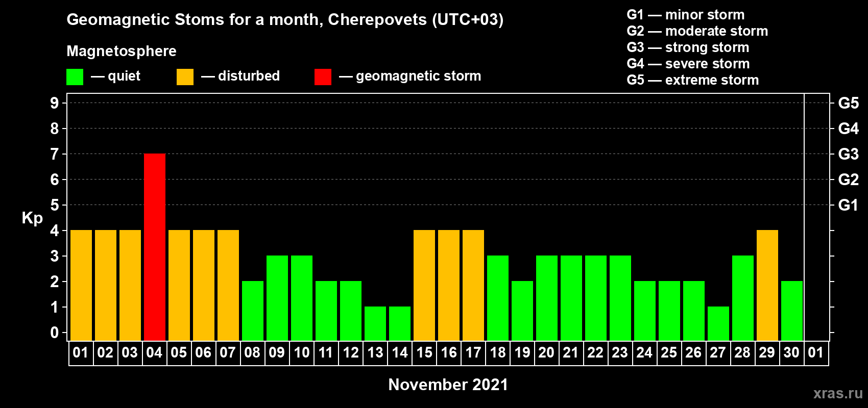This screenshot has height=408, width=868.
Task: Select the green bar for day 21
Action: pyautogui.click(x=571, y=298)
